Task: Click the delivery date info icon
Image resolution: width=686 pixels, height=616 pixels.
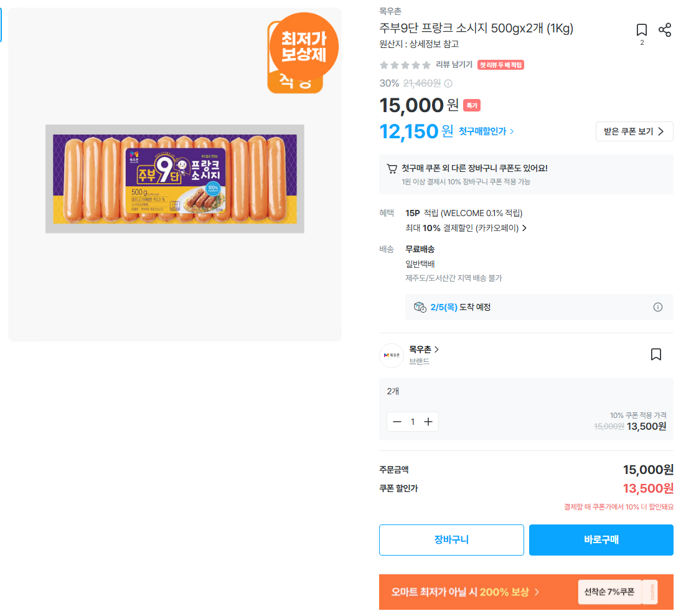Action: click(657, 307)
